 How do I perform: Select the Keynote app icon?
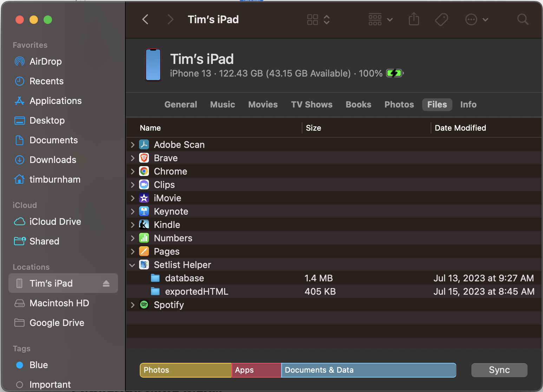coord(144,211)
